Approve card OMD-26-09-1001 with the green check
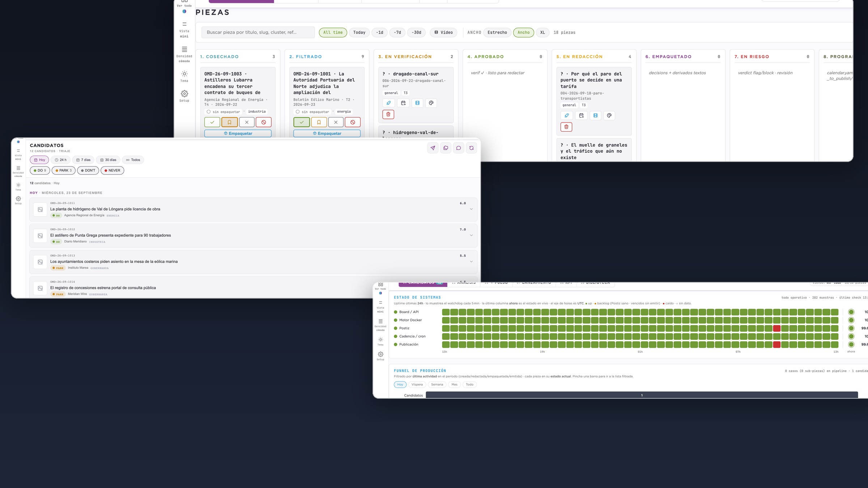The image size is (868, 488). (x=302, y=122)
